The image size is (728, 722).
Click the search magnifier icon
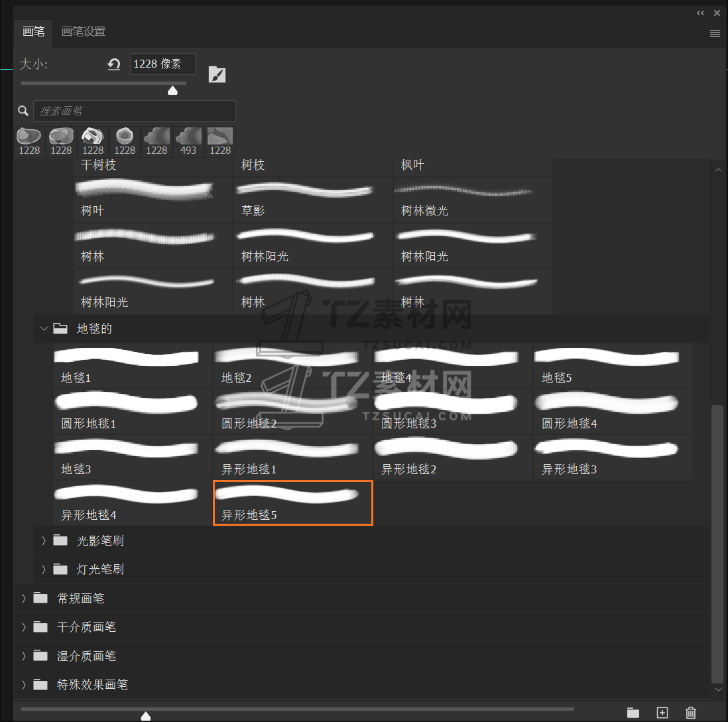tap(23, 111)
